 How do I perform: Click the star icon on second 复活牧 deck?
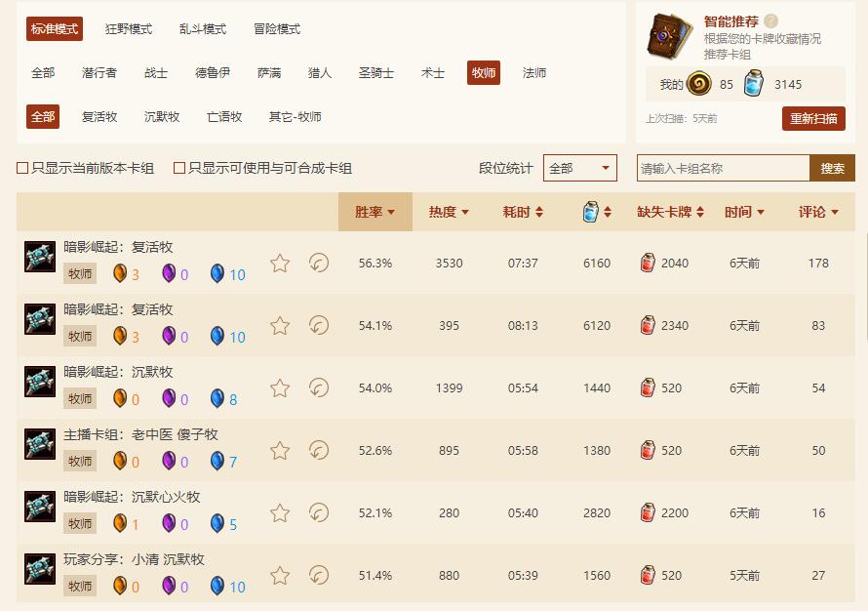[x=280, y=325]
